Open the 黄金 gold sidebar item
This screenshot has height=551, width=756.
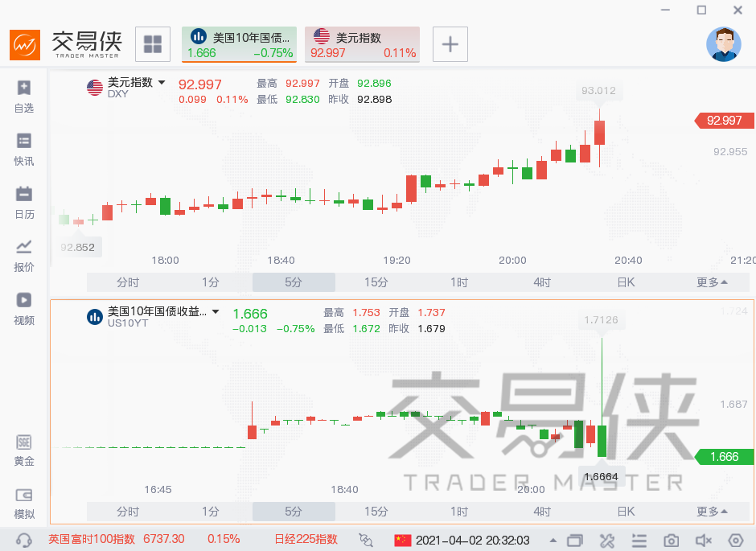pos(23,450)
